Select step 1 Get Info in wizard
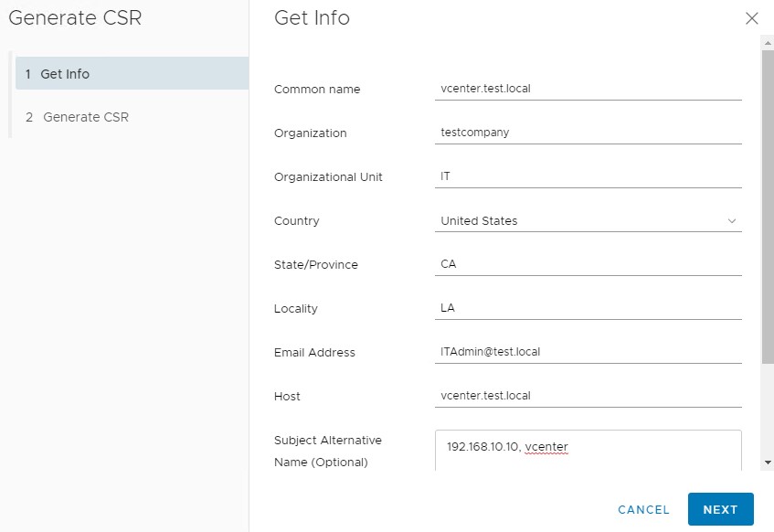Image resolution: width=774 pixels, height=532 pixels. pos(132,73)
